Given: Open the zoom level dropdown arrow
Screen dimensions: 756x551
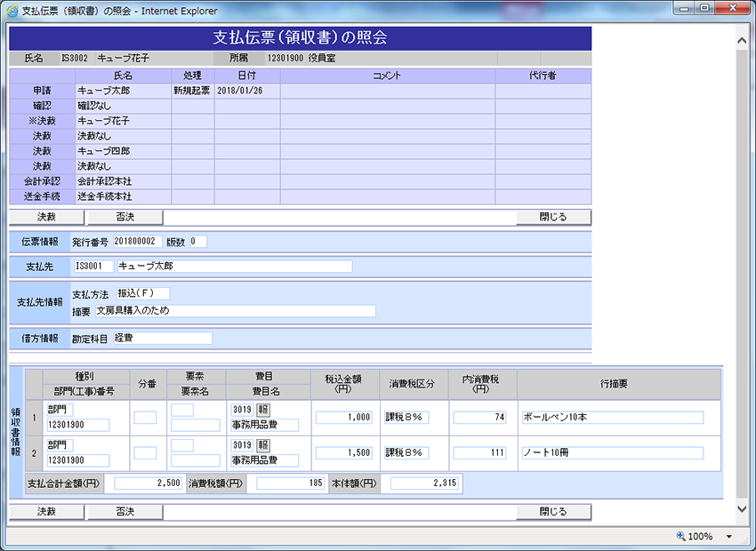Looking at the screenshot, I should pyautogui.click(x=729, y=536).
